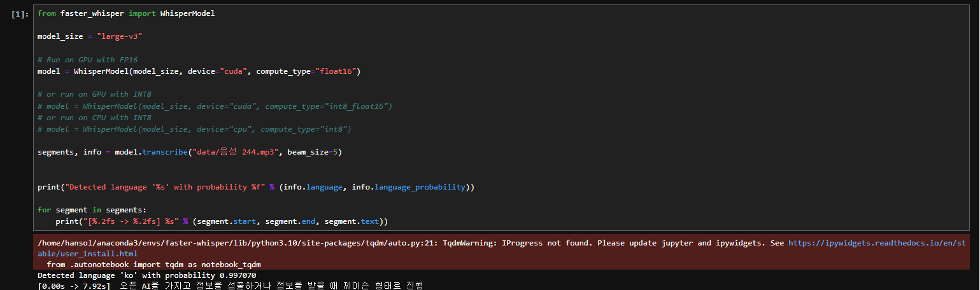The height and width of the screenshot is (290, 980).
Task: Click the active WhisperModel float16 line
Action: tap(199, 71)
